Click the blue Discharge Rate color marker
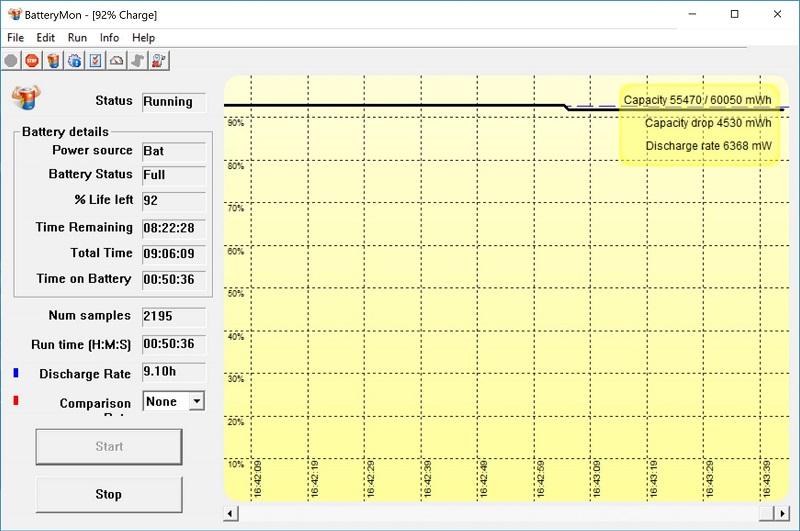The height and width of the screenshot is (531, 800). coord(16,373)
